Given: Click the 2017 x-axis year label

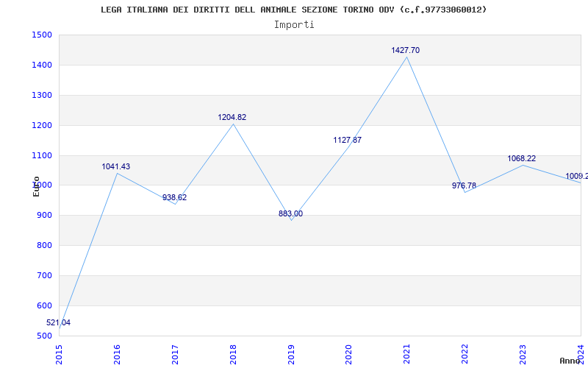Looking at the screenshot, I should (175, 354).
